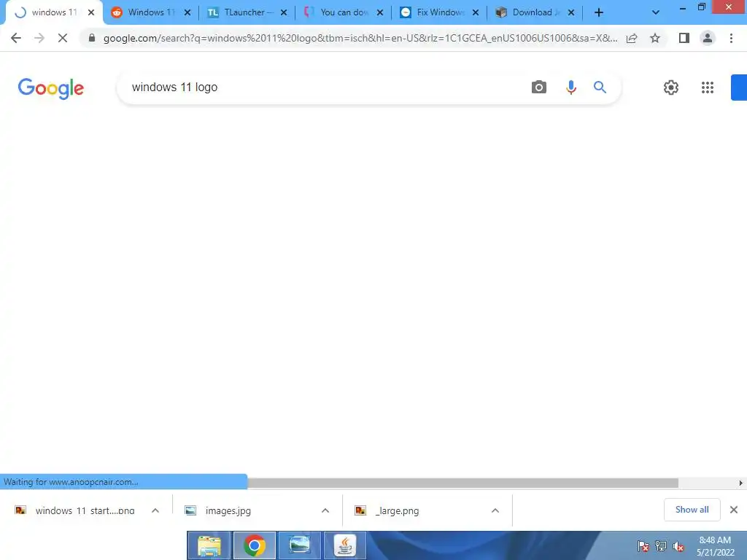Open the Chrome profile avatar

point(708,38)
